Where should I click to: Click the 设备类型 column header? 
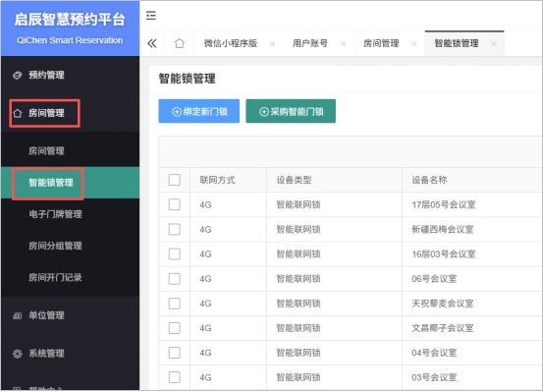point(294,180)
